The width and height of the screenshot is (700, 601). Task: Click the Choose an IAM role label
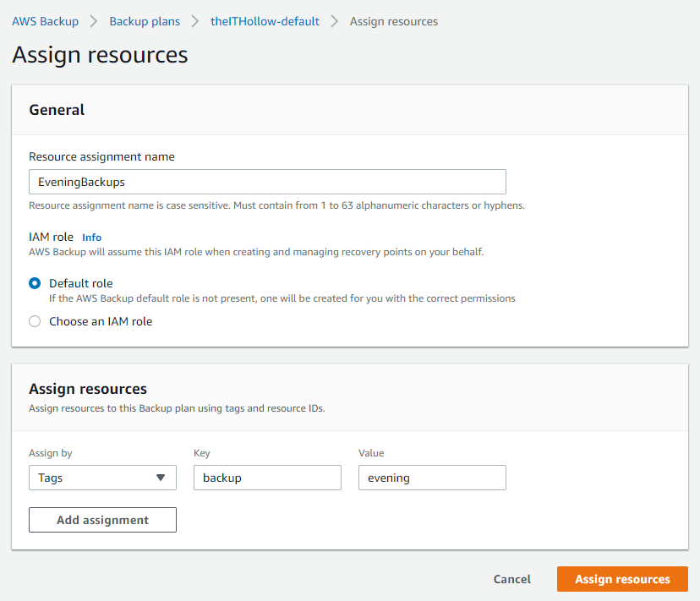(101, 321)
